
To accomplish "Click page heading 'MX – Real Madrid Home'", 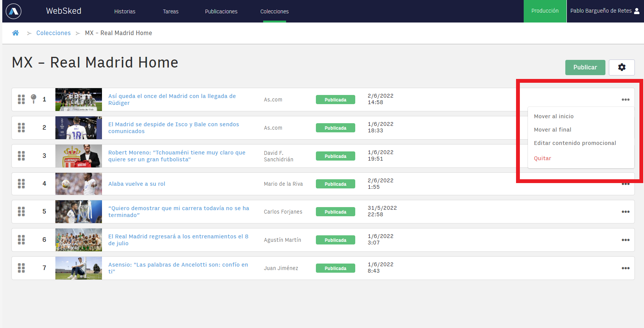I will (x=95, y=62).
